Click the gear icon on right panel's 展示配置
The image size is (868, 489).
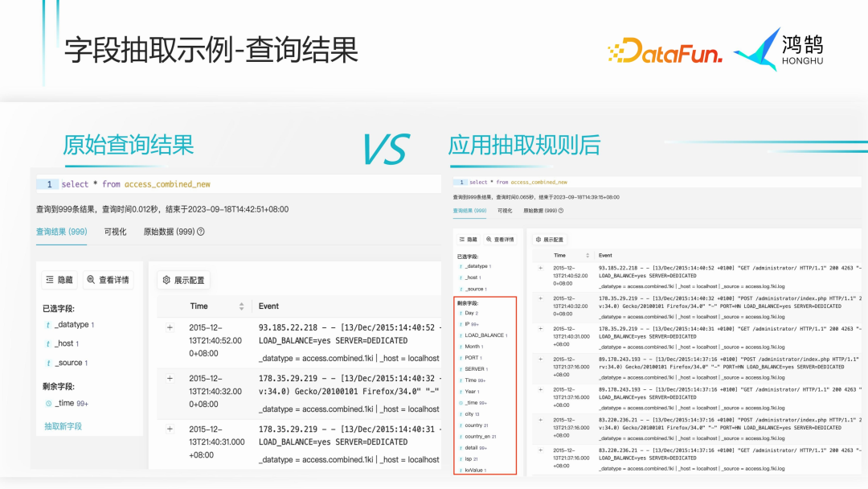[538, 240]
